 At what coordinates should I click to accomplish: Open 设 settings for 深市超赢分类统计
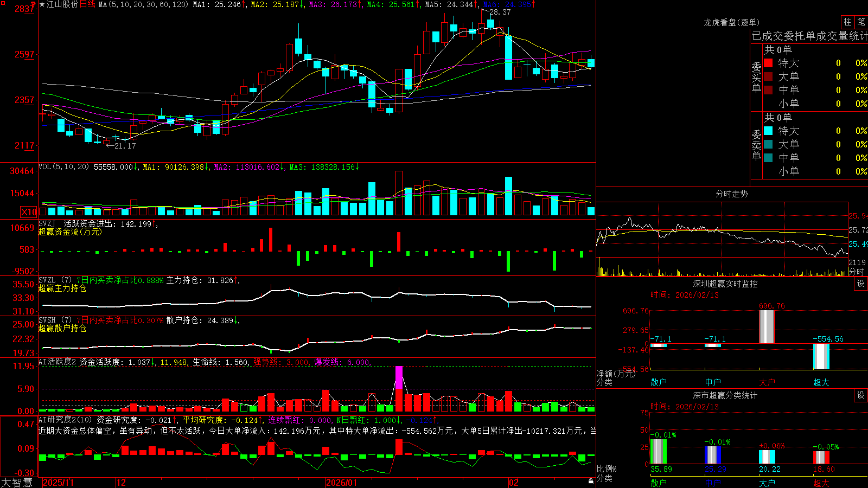[x=861, y=395]
